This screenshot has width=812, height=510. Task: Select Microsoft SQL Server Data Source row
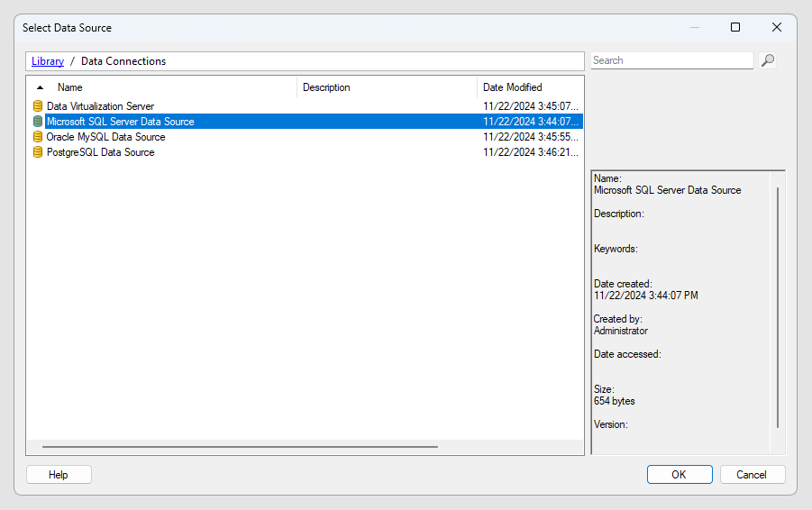pyautogui.click(x=305, y=121)
